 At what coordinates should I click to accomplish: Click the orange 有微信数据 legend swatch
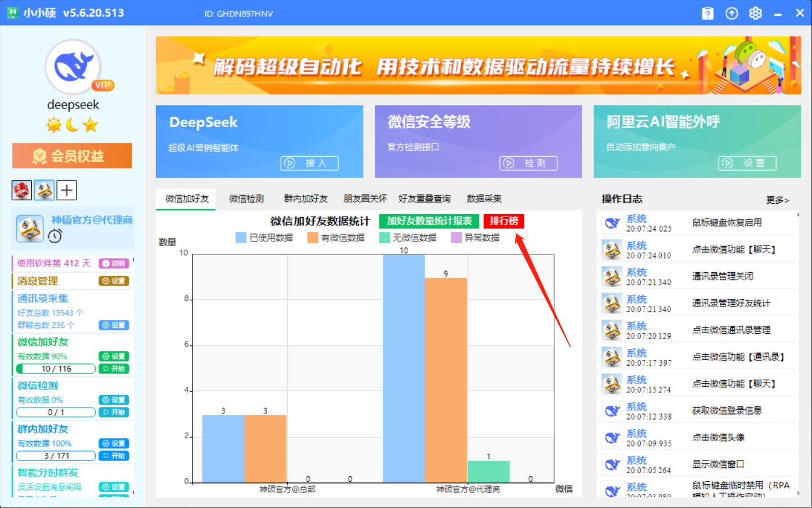[313, 237]
